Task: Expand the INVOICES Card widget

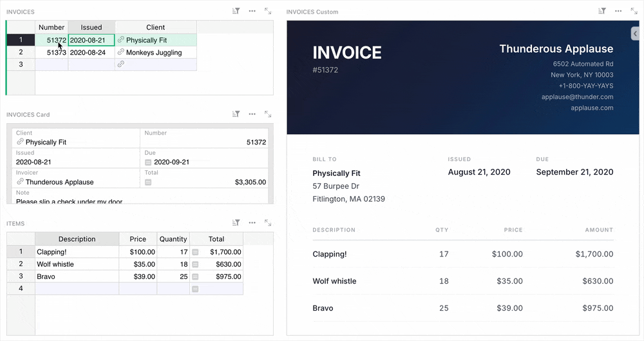Action: 268,114
